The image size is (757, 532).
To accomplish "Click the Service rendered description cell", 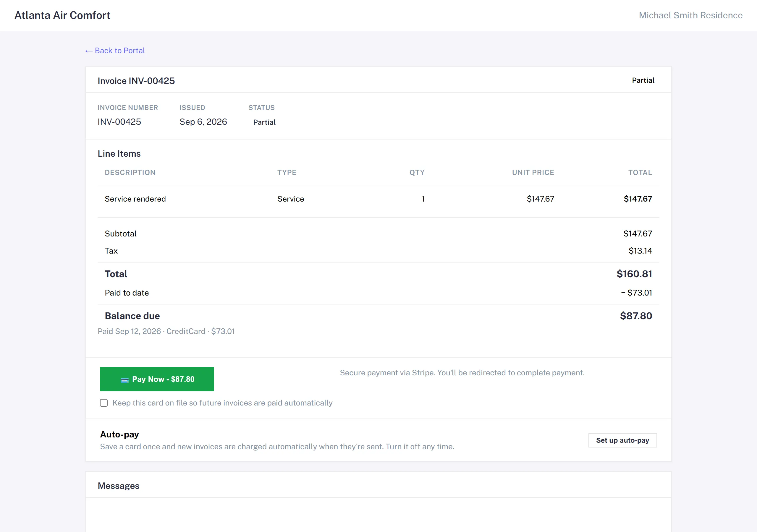I will 135,199.
